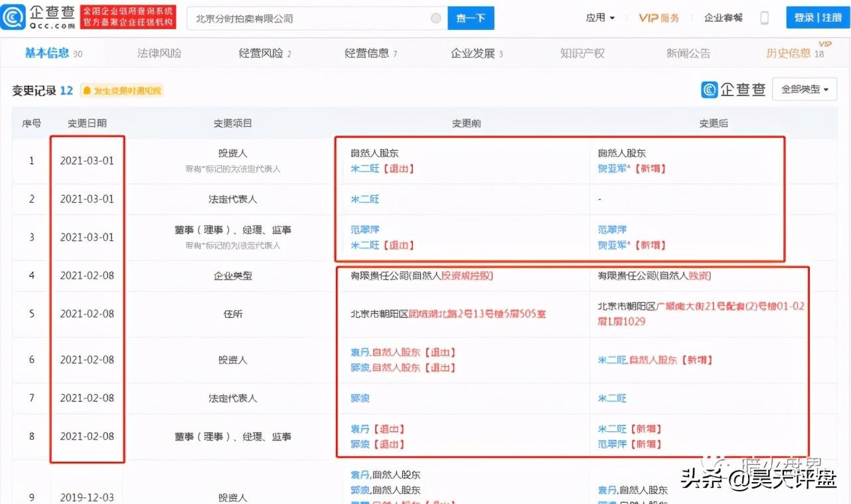The image size is (851, 504).
Task: Click the red official record agency banner
Action: (128, 17)
